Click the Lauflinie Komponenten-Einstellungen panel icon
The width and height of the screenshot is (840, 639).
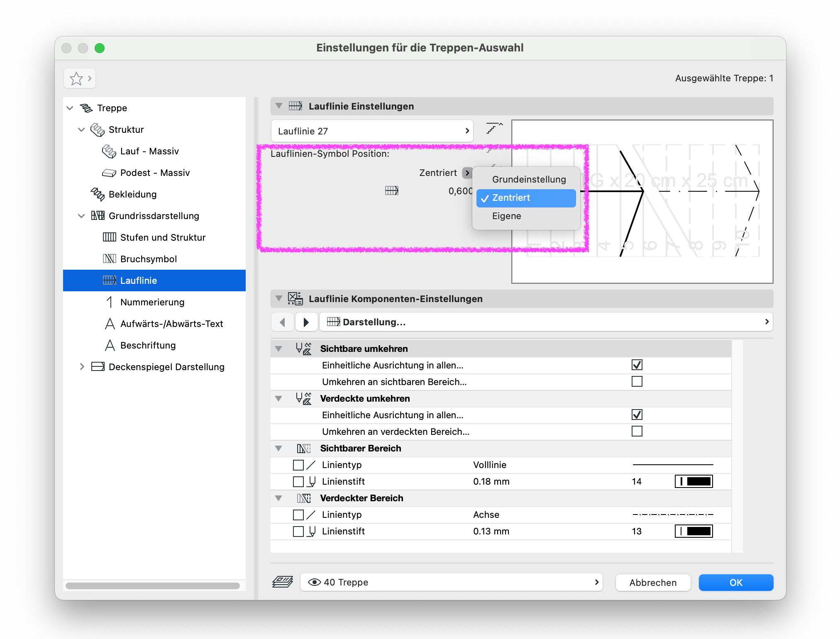coord(295,299)
